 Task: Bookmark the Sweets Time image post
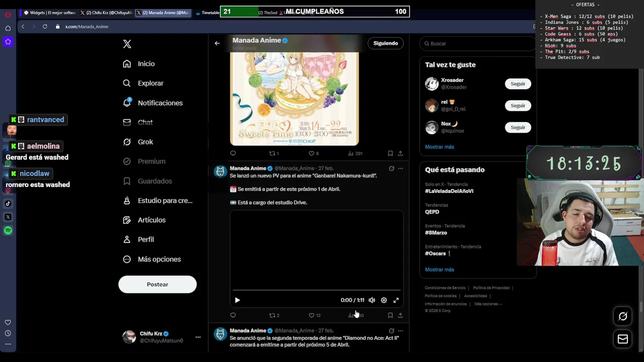tap(390, 153)
